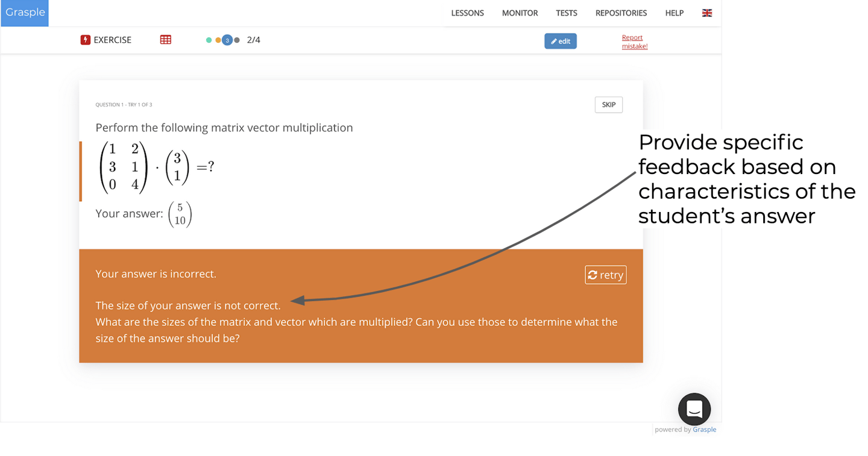Open the Lessons menu
868x456 pixels.
click(467, 13)
